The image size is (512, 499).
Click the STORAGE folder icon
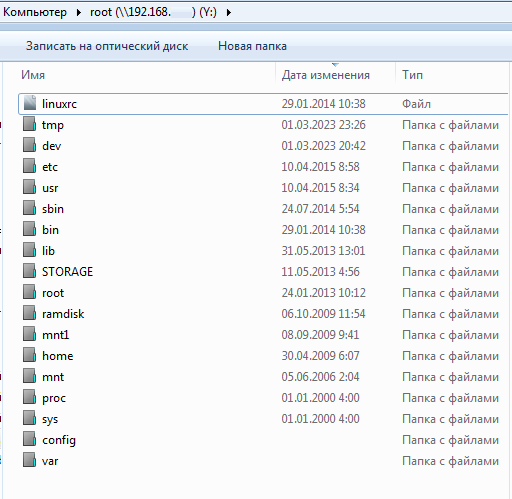30,271
